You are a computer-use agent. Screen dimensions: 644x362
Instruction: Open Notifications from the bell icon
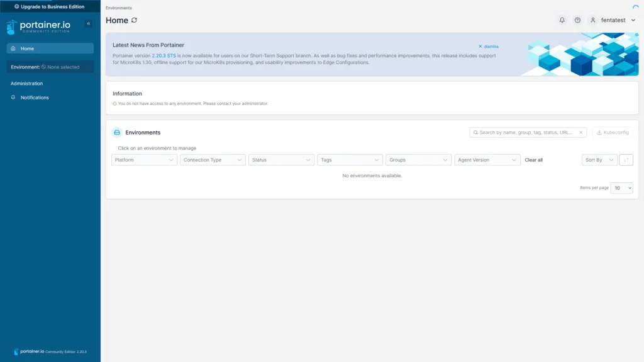562,19
